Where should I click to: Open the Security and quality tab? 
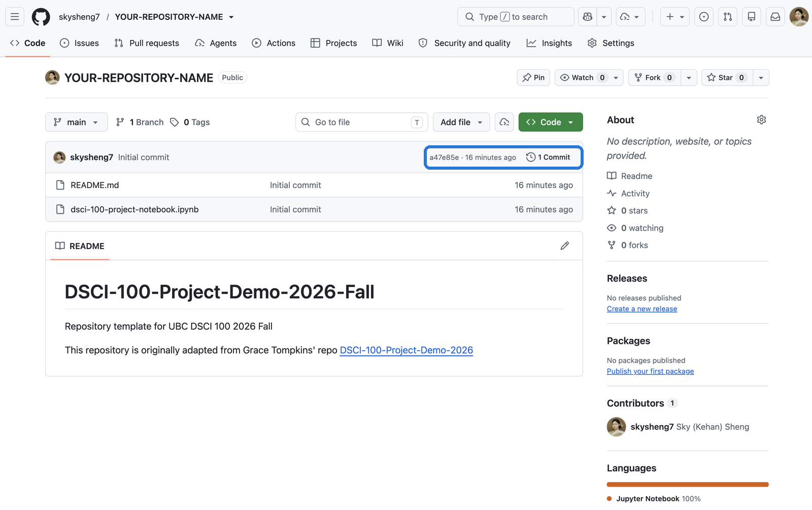[464, 43]
